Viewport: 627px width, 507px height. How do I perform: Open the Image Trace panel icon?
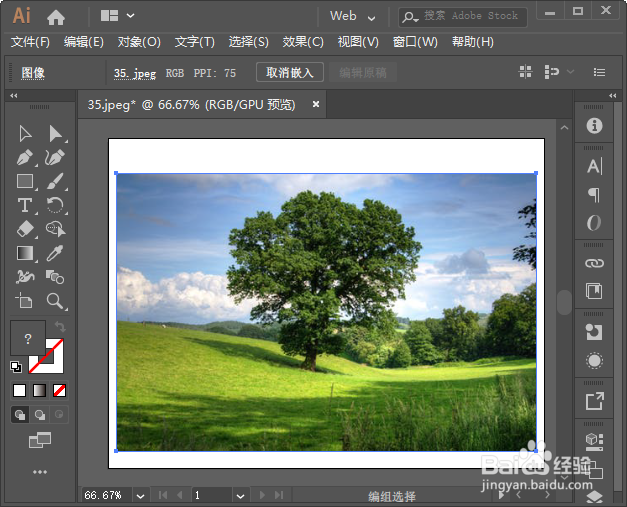point(594,332)
